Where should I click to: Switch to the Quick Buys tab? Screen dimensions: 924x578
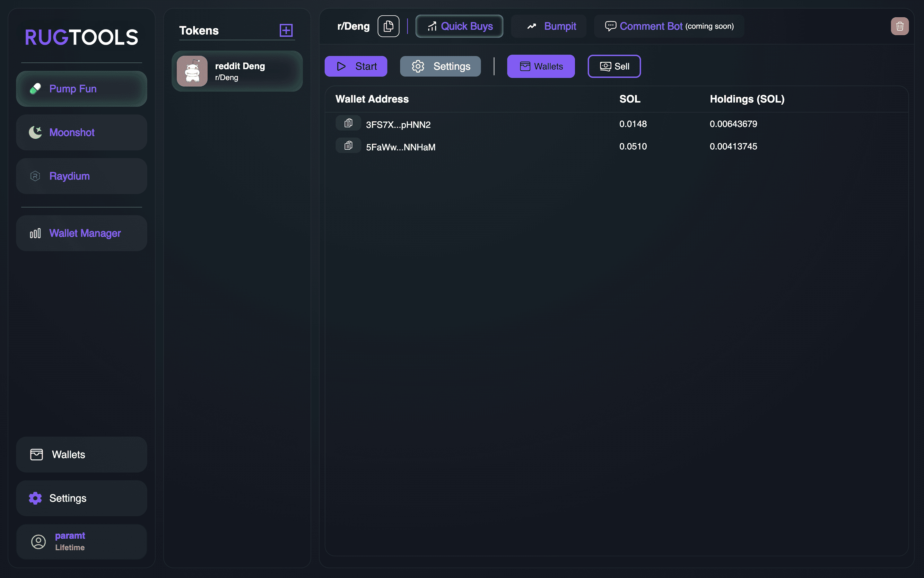(459, 26)
